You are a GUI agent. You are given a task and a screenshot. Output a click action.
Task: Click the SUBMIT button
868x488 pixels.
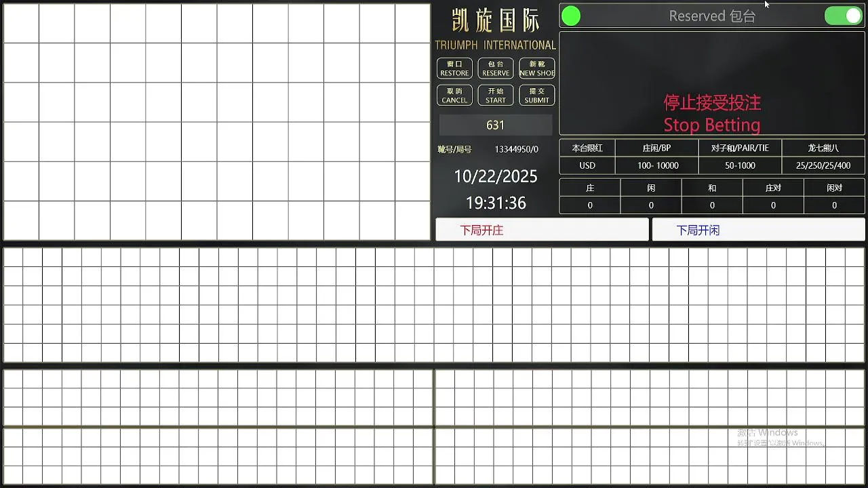pyautogui.click(x=537, y=96)
